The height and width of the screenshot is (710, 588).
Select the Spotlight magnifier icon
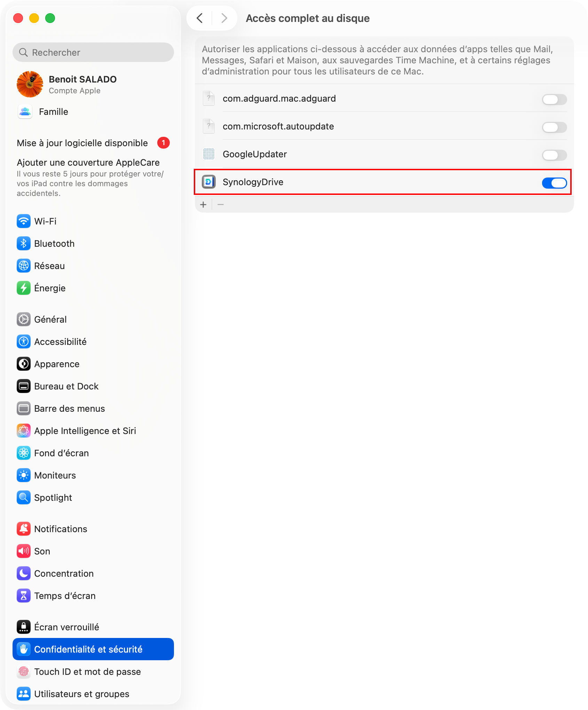click(24, 497)
